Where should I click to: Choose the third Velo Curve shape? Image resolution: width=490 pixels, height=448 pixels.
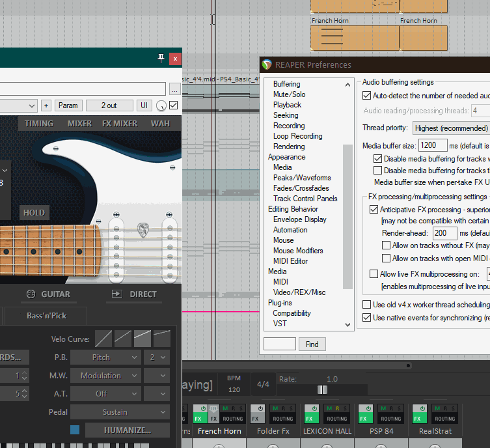[143, 338]
